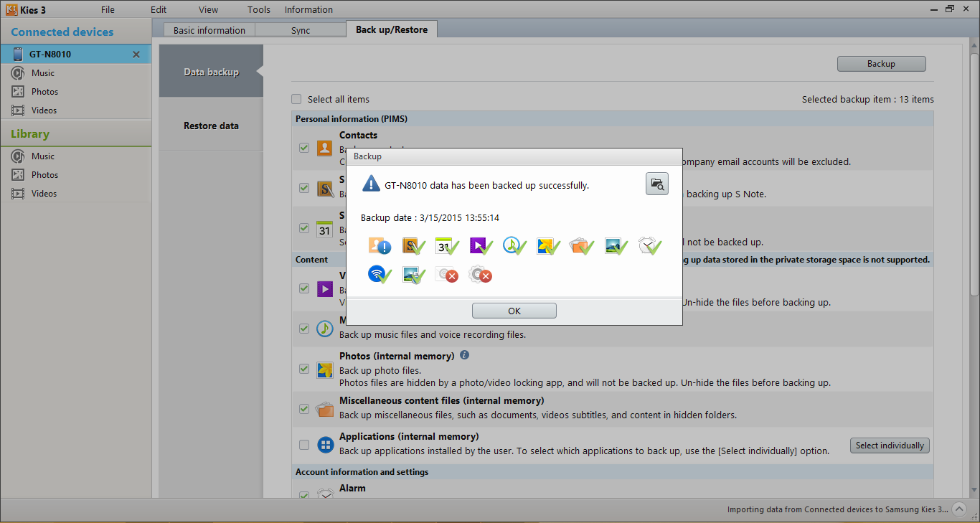The image size is (980, 523).
Task: Expand the import status panel arrow
Action: pyautogui.click(x=960, y=509)
